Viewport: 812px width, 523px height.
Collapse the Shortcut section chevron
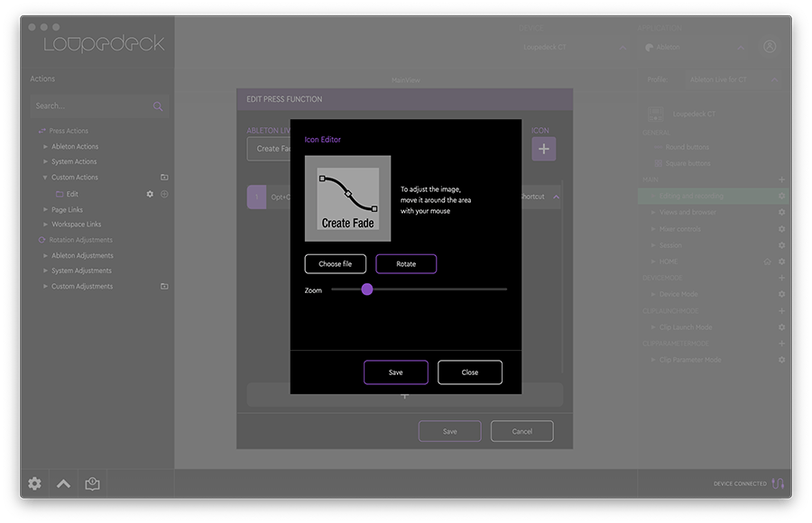tap(557, 196)
